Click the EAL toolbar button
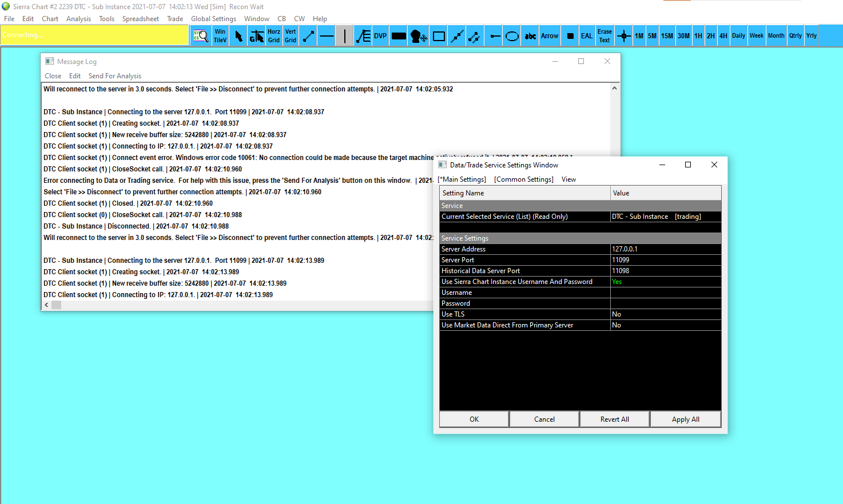The width and height of the screenshot is (843, 504). [x=587, y=36]
